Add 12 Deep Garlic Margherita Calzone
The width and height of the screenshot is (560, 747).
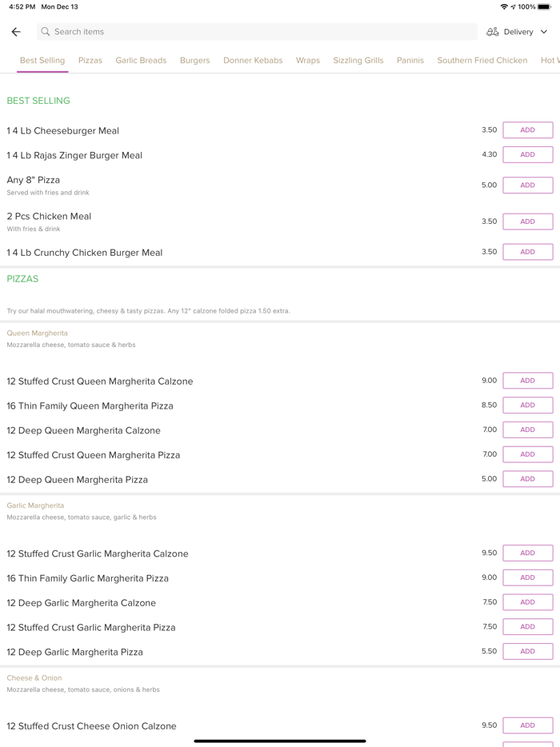click(x=527, y=602)
